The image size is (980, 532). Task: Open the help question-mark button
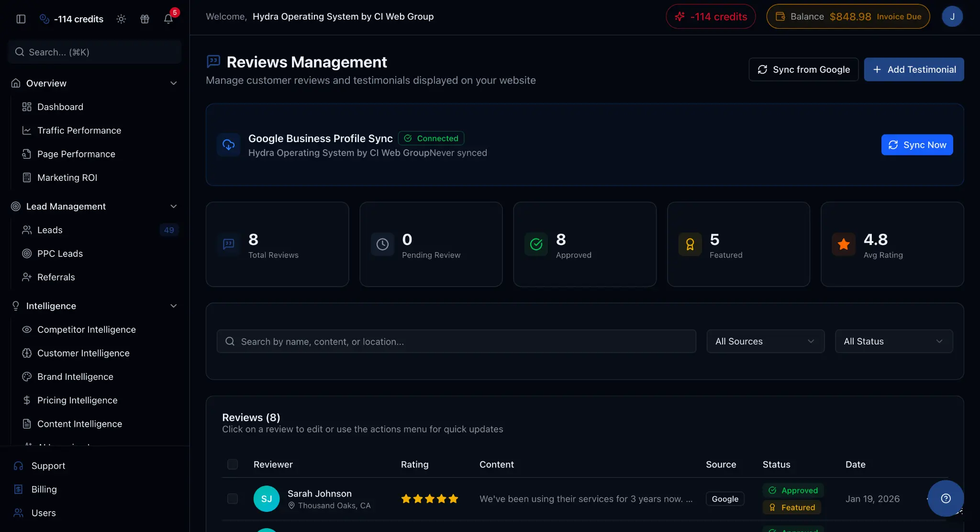tap(946, 499)
